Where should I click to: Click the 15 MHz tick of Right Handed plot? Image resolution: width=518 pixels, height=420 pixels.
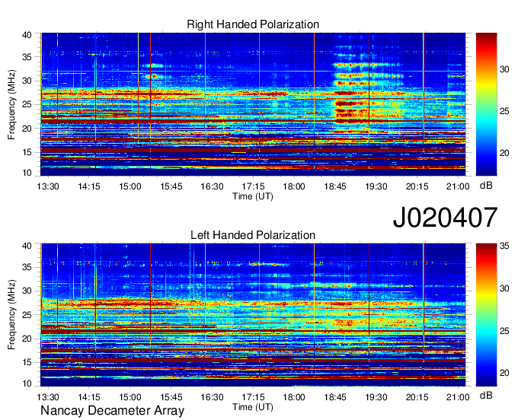pyautogui.click(x=27, y=152)
